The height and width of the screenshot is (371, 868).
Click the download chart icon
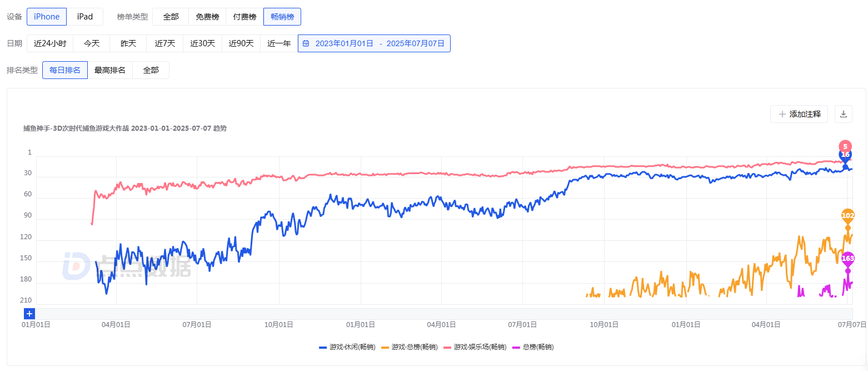[843, 114]
